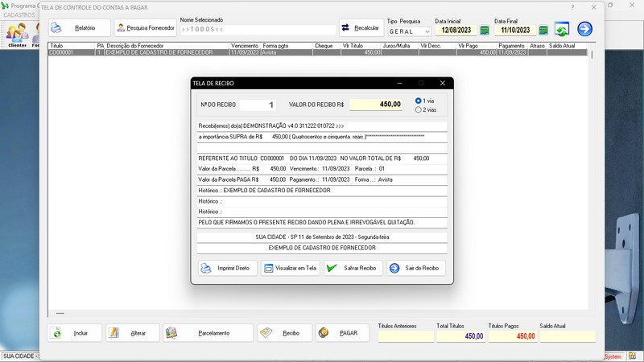Click the Alterar button
The image size is (644, 362).
tap(133, 333)
